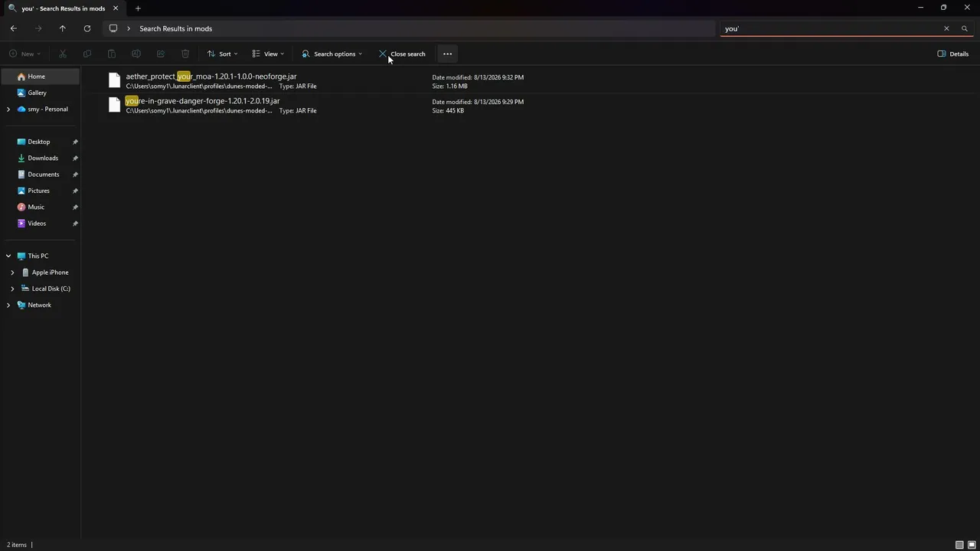
Task: Open the See more ellipsis menu
Action: pos(448,54)
